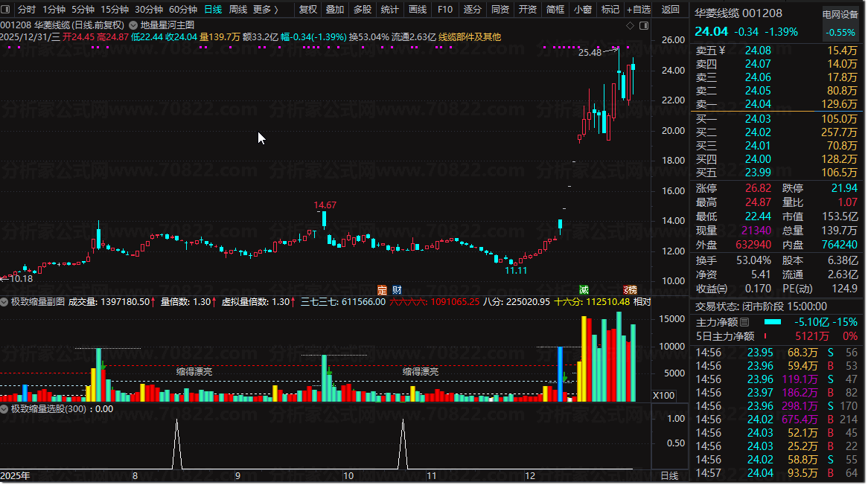Screen dimensions: 868x485
Task: Click the 财 financial marker on chart
Action: coord(397,289)
